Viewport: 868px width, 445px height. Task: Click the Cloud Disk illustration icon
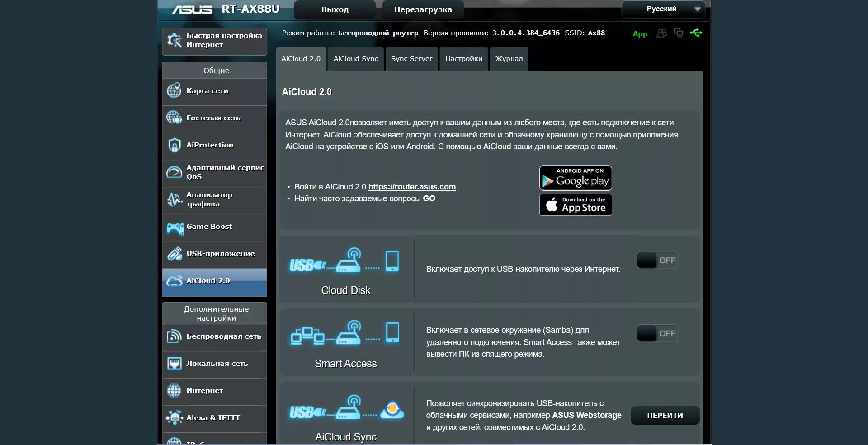tap(344, 260)
